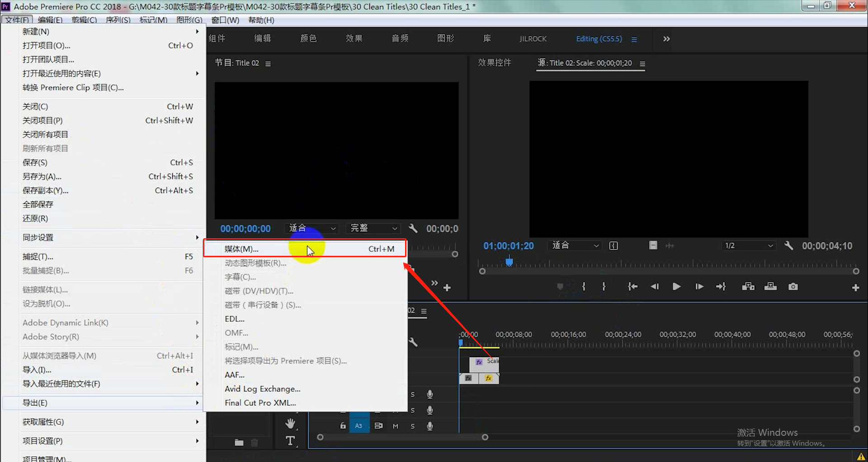Select the Type tool
Image resolution: width=868 pixels, height=462 pixels.
coord(290,441)
